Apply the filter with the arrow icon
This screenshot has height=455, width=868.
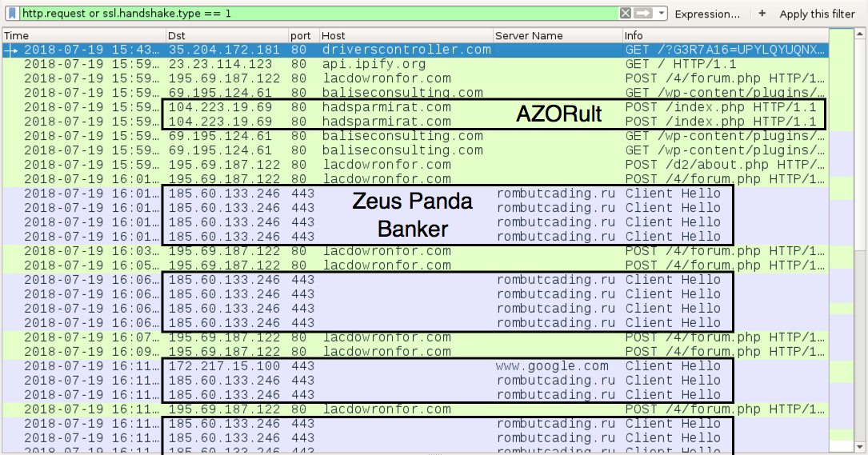(643, 14)
